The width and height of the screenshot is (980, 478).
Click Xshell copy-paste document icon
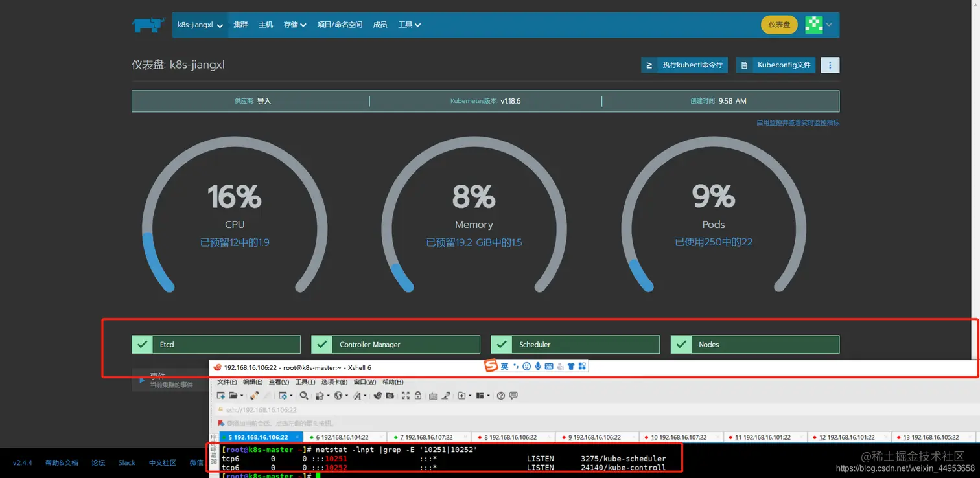tap(320, 395)
